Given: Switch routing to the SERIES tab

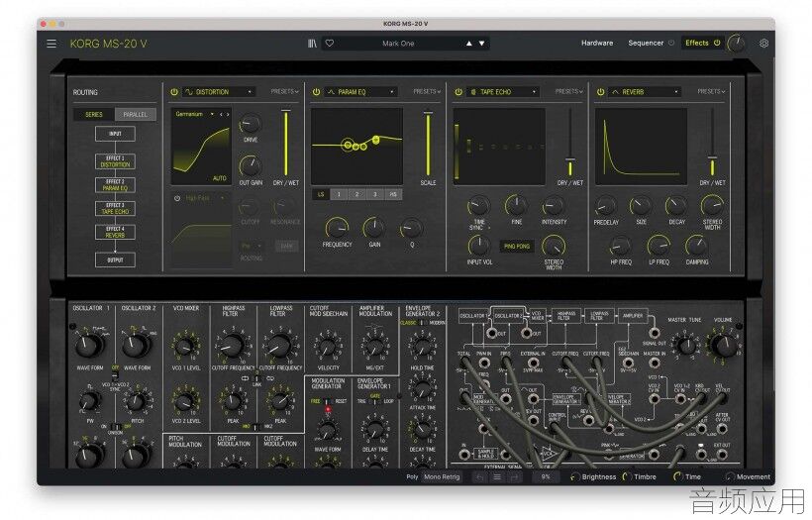Looking at the screenshot, I should (x=94, y=114).
